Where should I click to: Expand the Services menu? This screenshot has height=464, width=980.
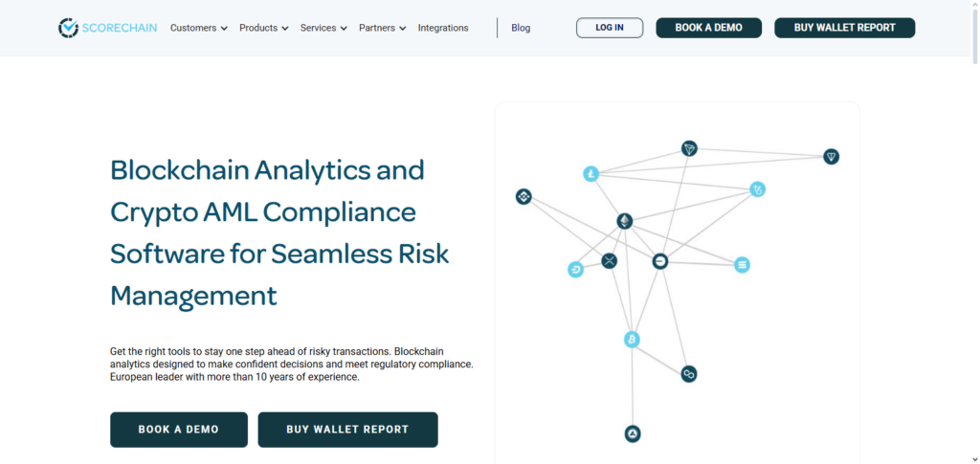(323, 28)
